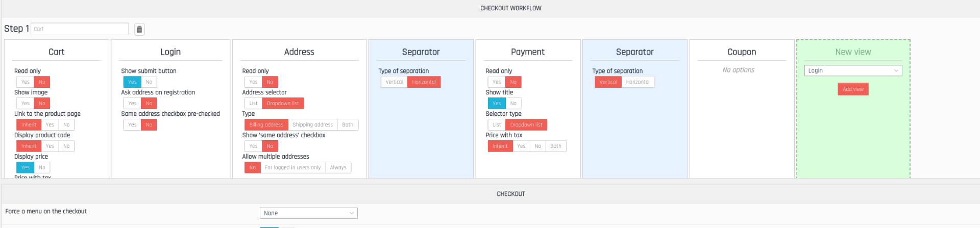Select the Payment block title
980x228 pixels.
tap(528, 52)
